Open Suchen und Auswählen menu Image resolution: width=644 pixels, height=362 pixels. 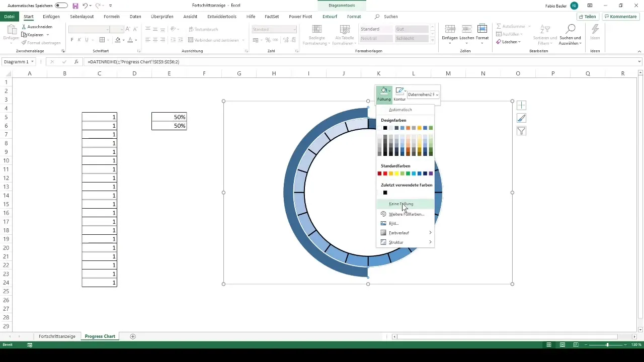570,35
